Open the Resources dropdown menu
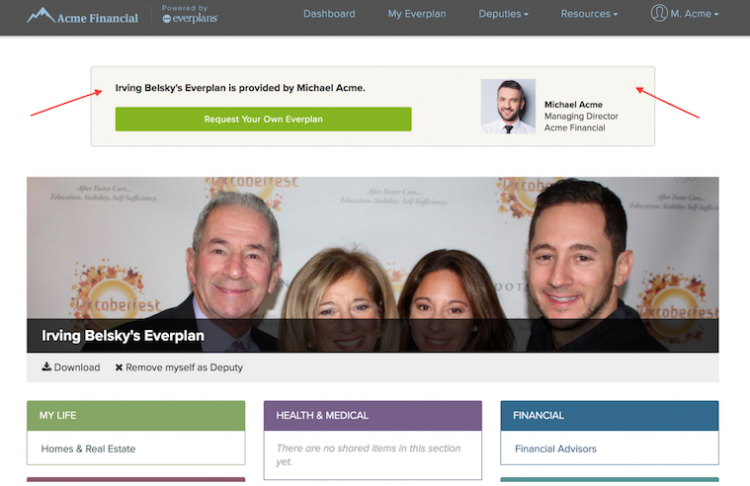 pyautogui.click(x=589, y=14)
